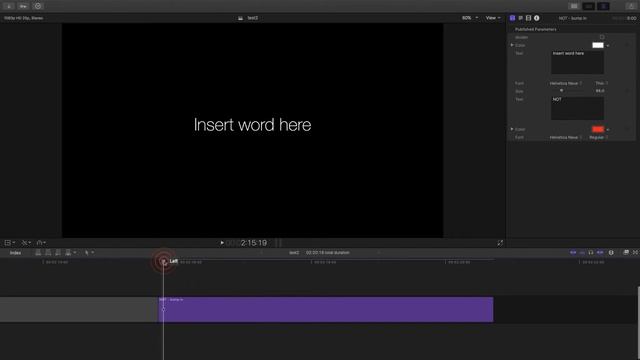
Task: Click the red color swatch
Action: [x=598, y=129]
